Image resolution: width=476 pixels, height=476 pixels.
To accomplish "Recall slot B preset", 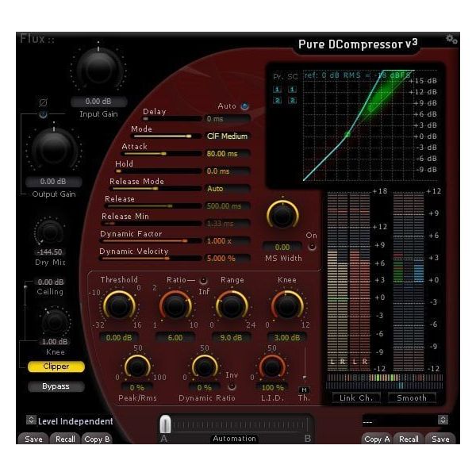I will click(x=409, y=439).
